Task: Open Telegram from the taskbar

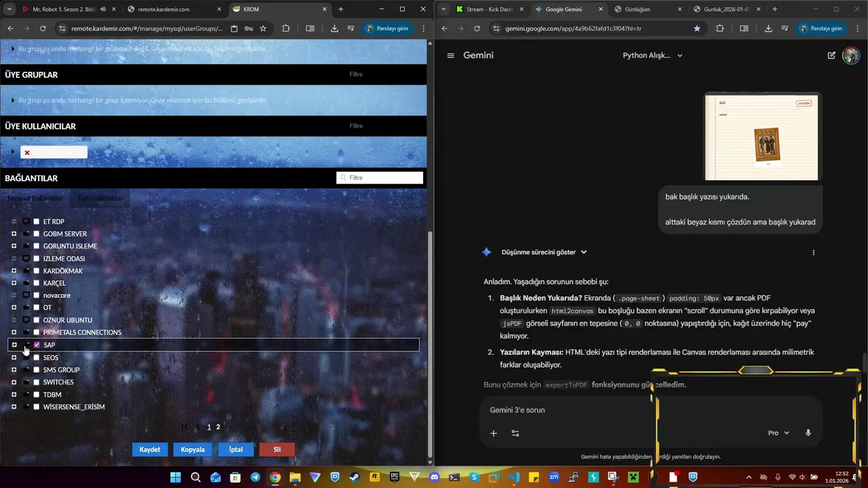Action: coord(255,477)
